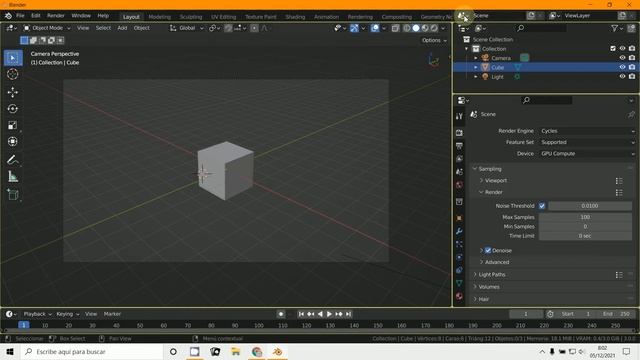Select the Annotate tool
Image resolution: width=640 pixels, height=360 pixels.
(x=13, y=160)
